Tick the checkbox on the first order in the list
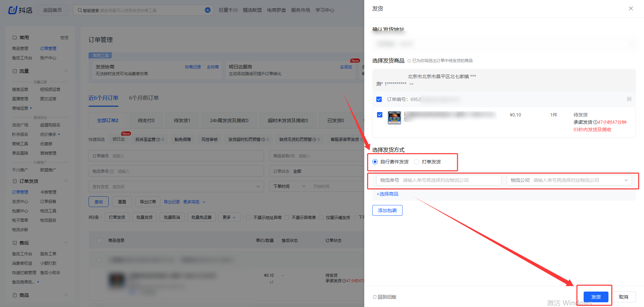Viewport: 644px width, 307px height. tap(99, 260)
